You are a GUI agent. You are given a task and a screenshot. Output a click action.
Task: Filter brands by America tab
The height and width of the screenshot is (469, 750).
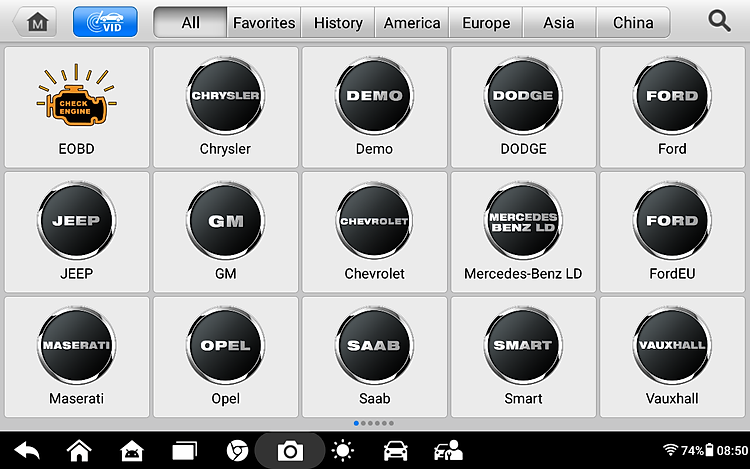[x=412, y=22]
